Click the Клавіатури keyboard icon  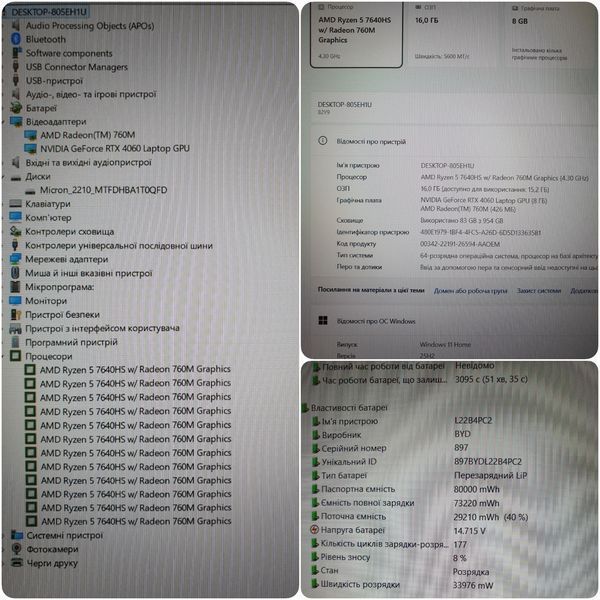(16, 204)
